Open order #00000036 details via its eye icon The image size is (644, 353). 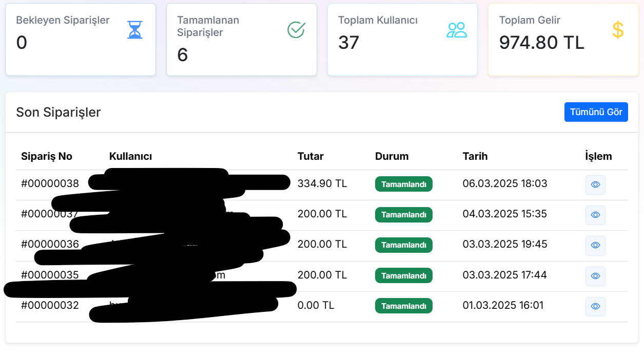pos(595,246)
